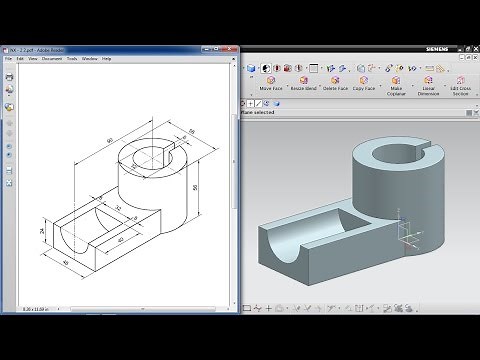Click the rectangle icon in NX bottom toolbar
Screen dimensions: 480x360
click(x=246, y=308)
